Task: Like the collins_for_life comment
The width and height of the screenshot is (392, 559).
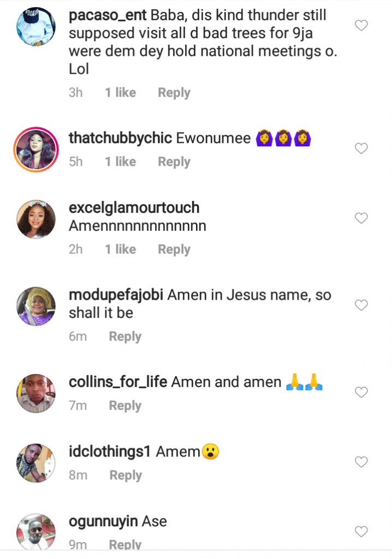Action: [x=361, y=393]
